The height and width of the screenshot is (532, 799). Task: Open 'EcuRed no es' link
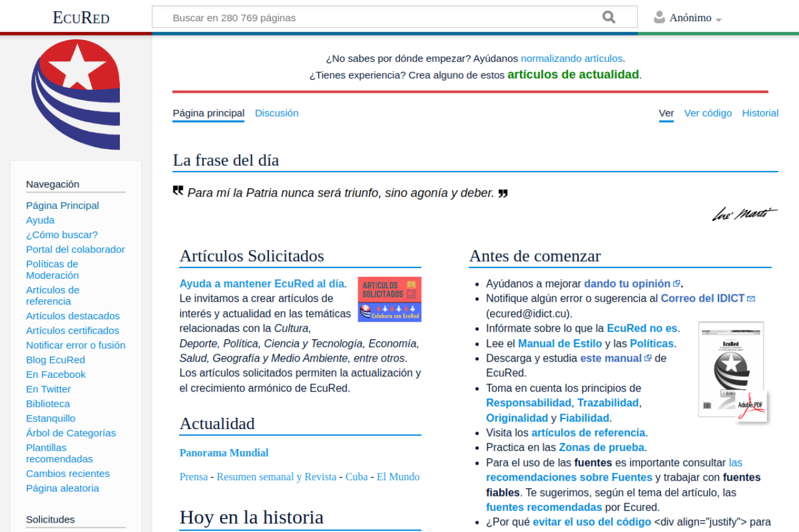(x=642, y=328)
